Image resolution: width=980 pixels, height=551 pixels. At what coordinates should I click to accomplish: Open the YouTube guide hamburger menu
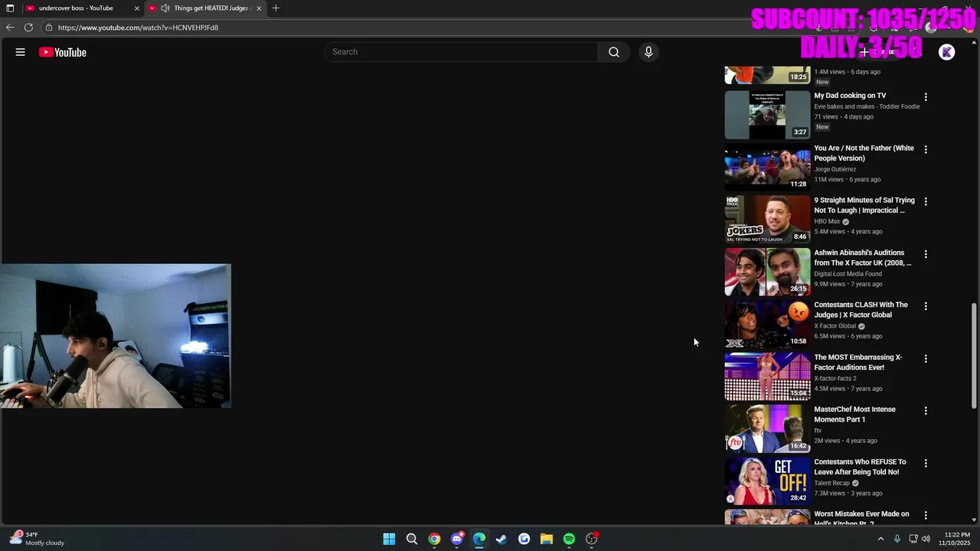click(21, 52)
